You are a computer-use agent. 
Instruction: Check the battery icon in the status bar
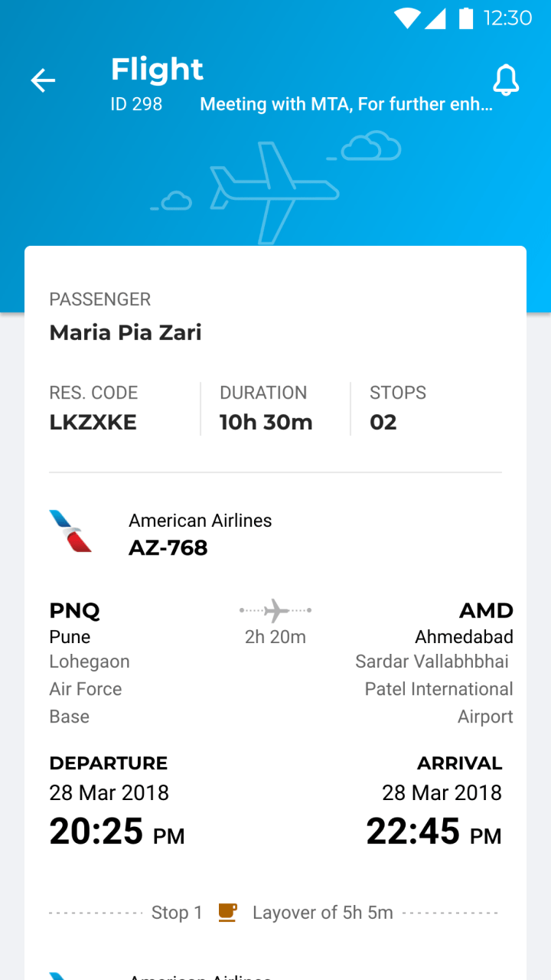tap(465, 18)
